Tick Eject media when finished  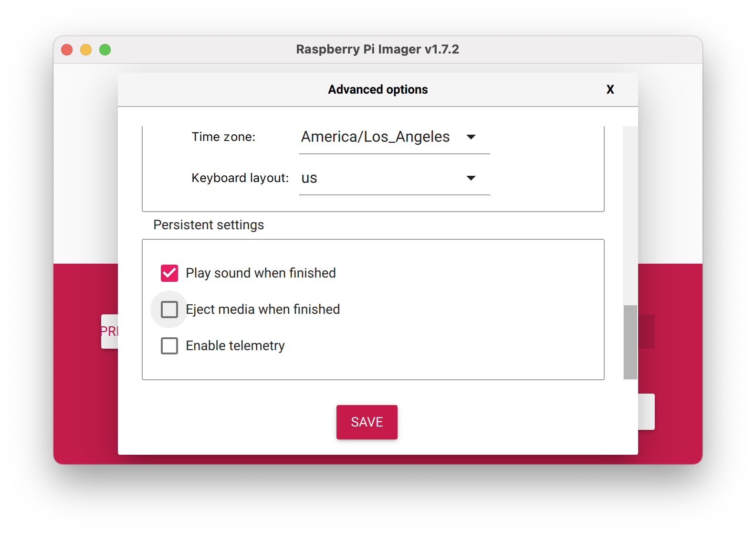(169, 310)
